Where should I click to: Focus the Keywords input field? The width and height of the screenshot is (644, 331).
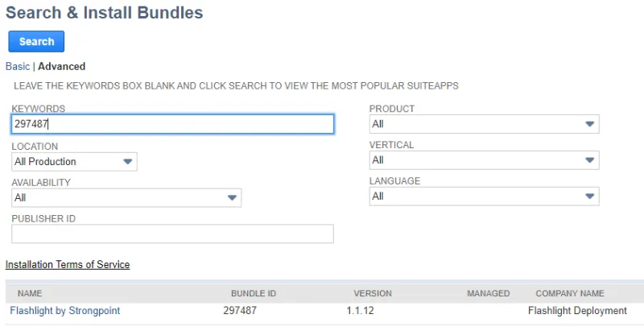172,124
